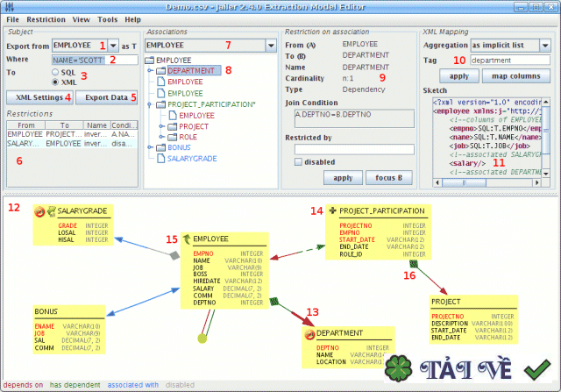
Task: Click 'depends on' legend in status bar
Action: [24, 385]
